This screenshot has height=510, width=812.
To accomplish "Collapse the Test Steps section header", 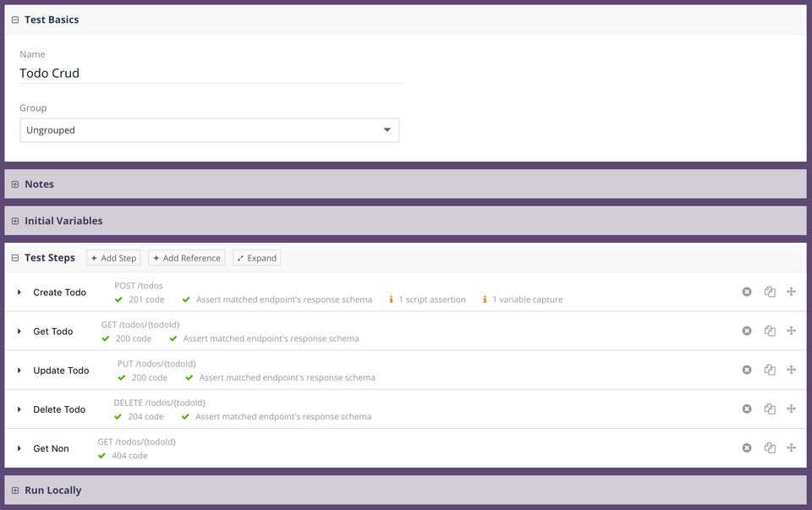I will coord(15,258).
